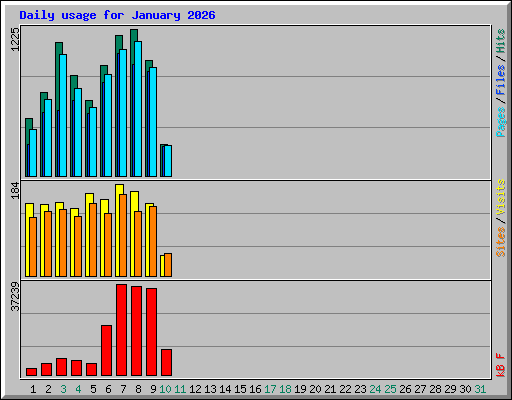The height and width of the screenshot is (400, 512).
Task: Click the red KB bar for day 10
Action: pyautogui.click(x=167, y=363)
